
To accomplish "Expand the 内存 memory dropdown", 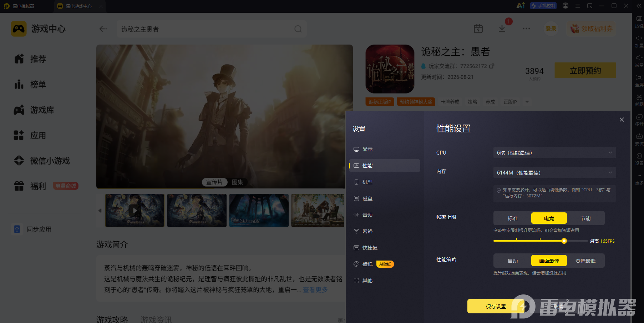I will (x=554, y=172).
